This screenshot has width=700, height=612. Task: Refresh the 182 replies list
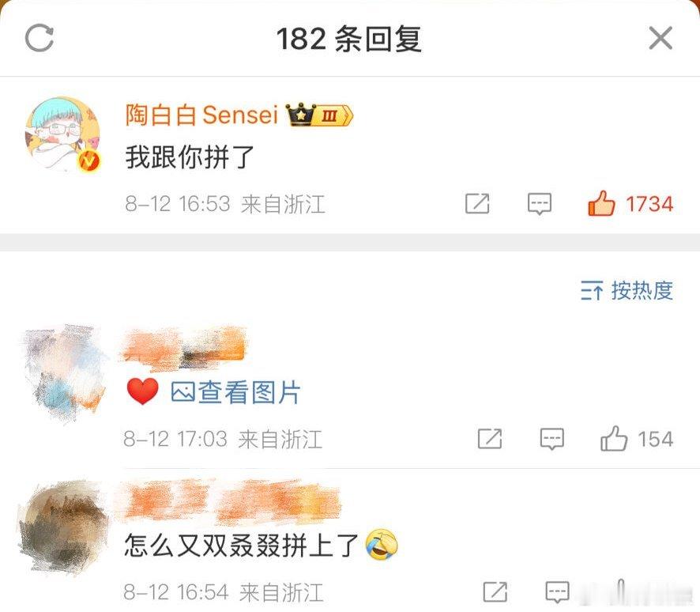(40, 38)
